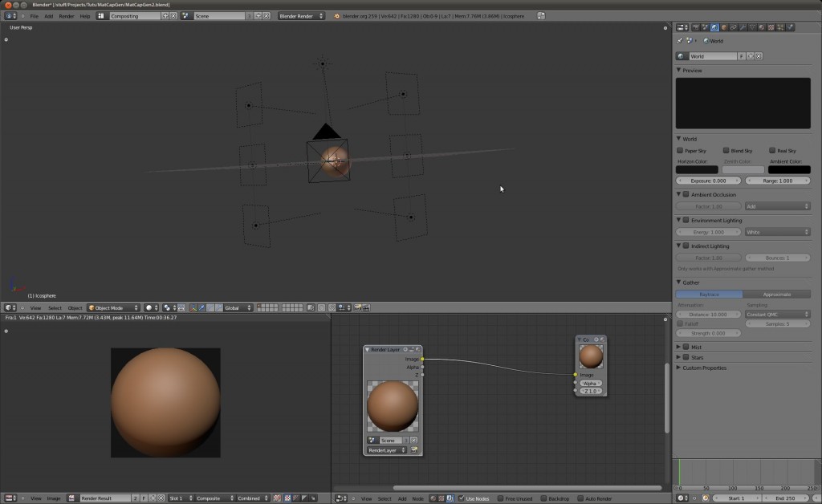The width and height of the screenshot is (822, 504).
Task: Open the Render menu in top header
Action: point(67,15)
